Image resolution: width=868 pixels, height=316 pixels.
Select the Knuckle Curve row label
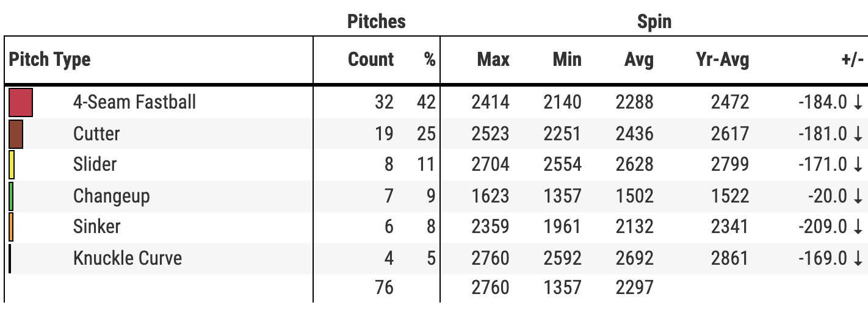(127, 258)
